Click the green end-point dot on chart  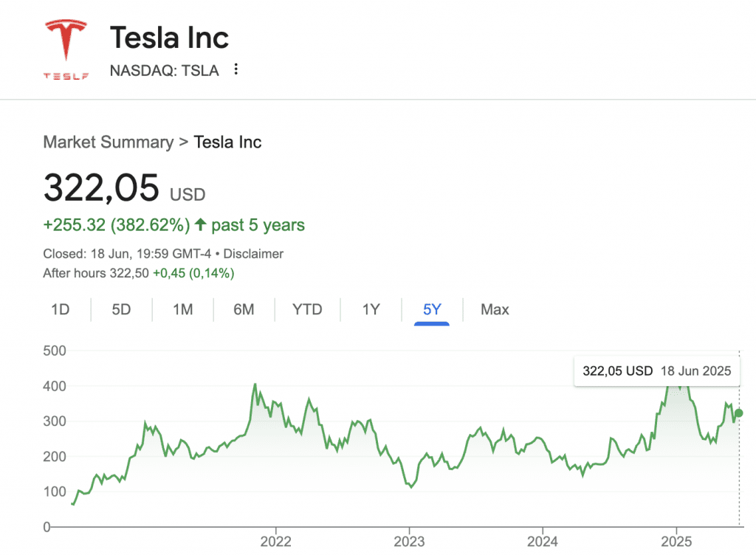click(739, 413)
